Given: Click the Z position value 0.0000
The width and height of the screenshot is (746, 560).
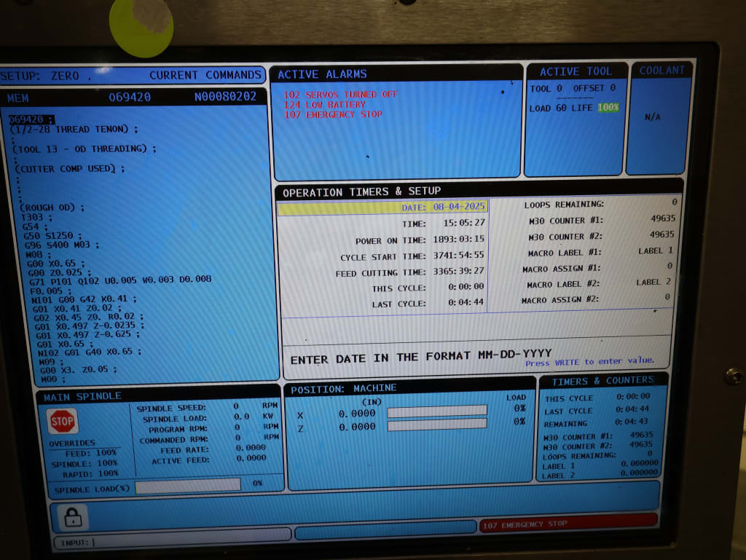Looking at the screenshot, I should (x=357, y=427).
